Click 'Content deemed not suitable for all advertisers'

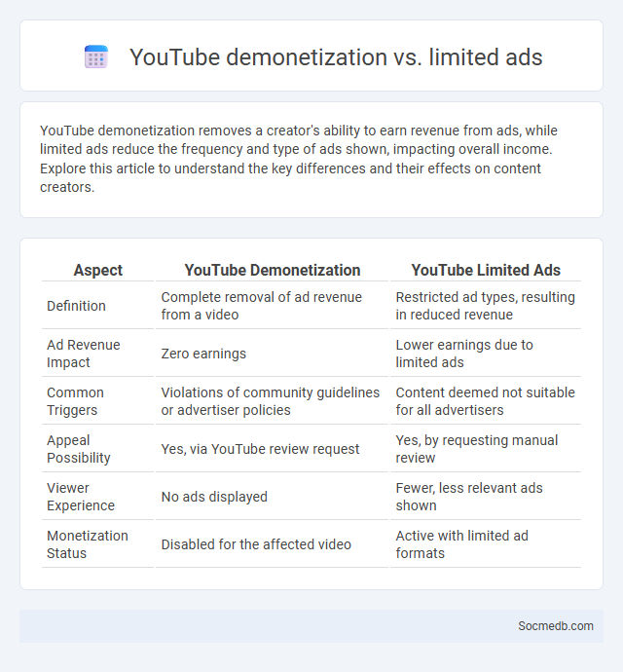(485, 401)
